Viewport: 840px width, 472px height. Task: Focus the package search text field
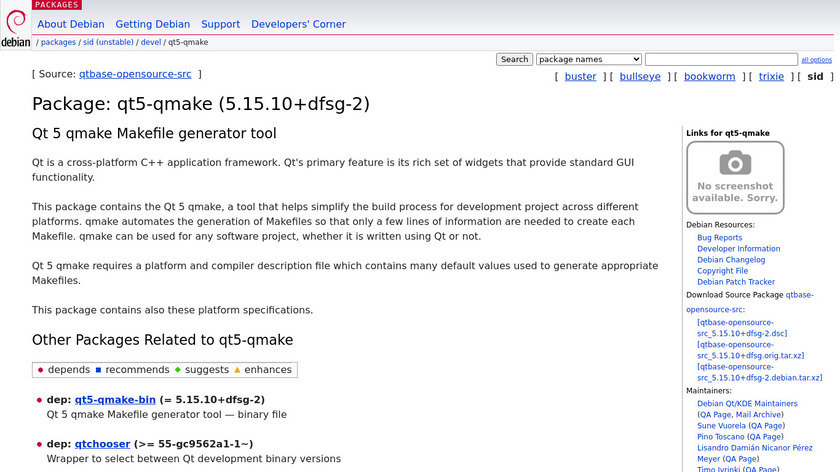(x=721, y=59)
